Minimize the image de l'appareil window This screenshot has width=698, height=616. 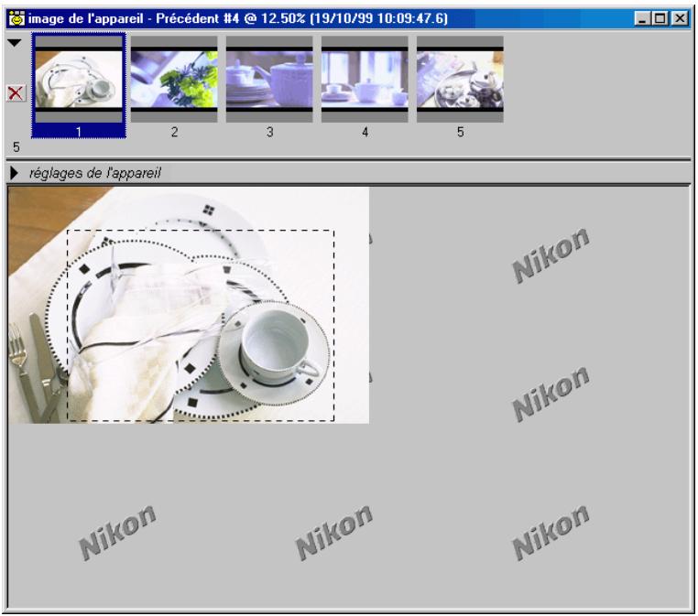tap(642, 18)
